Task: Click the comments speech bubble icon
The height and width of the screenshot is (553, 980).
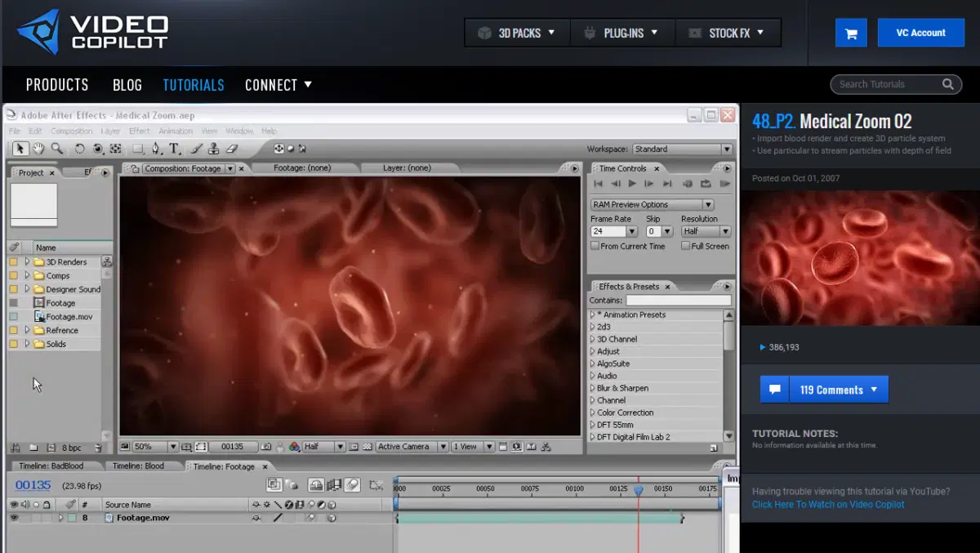Action: 774,390
